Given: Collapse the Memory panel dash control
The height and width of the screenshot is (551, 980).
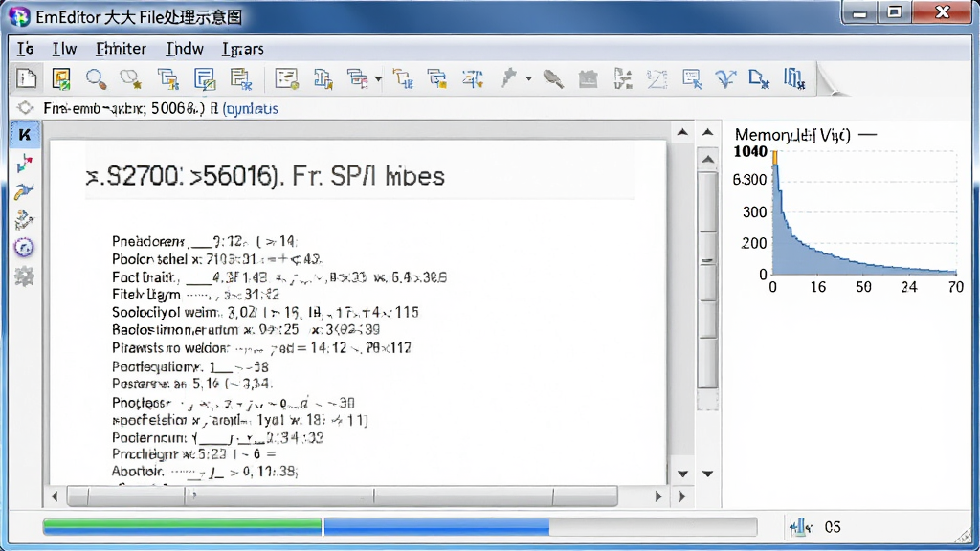Looking at the screenshot, I should click(867, 135).
